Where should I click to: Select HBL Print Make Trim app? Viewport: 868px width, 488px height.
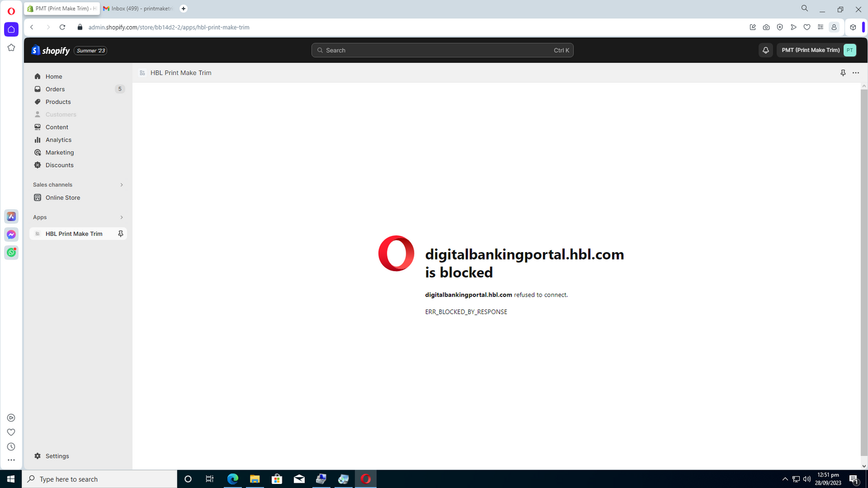(73, 234)
